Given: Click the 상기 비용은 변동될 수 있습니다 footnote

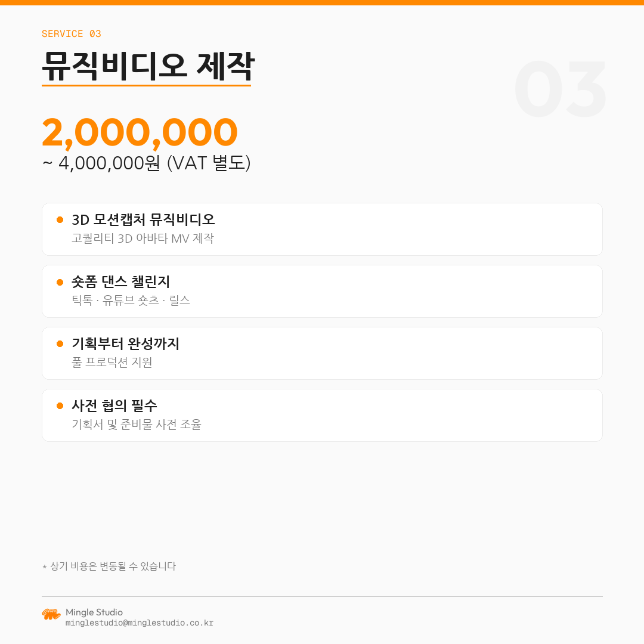Looking at the screenshot, I should 109,566.
